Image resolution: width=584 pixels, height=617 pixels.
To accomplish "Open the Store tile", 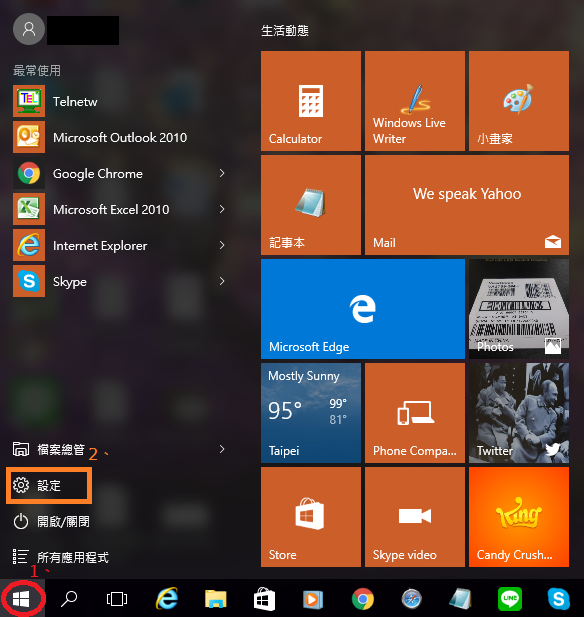I will click(310, 517).
